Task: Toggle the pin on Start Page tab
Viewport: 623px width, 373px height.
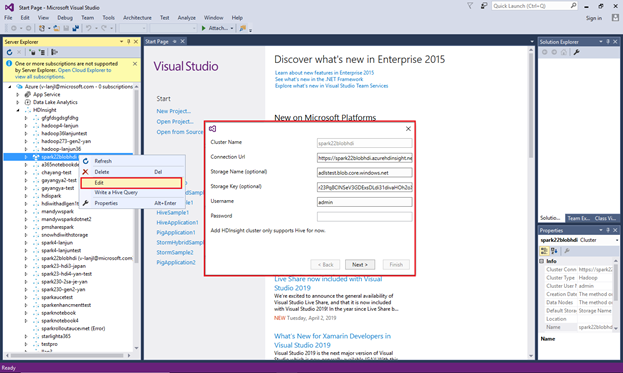Action: click(174, 41)
